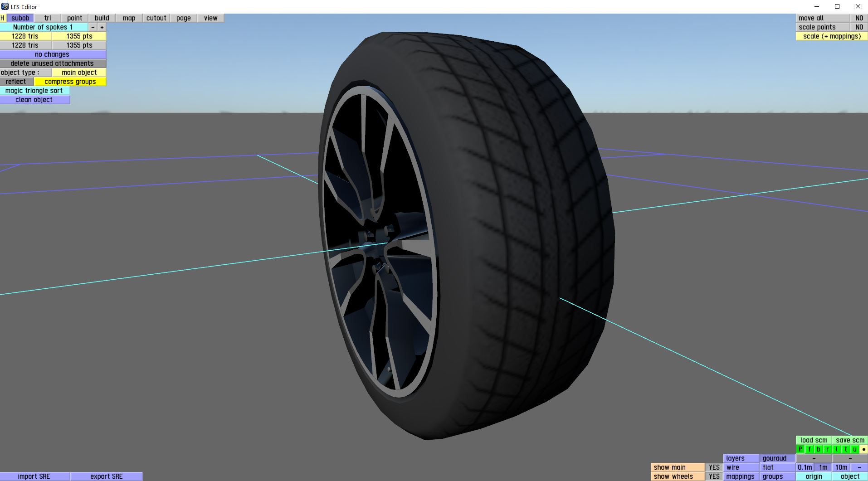
Task: Switch to the point tab
Action: point(75,18)
